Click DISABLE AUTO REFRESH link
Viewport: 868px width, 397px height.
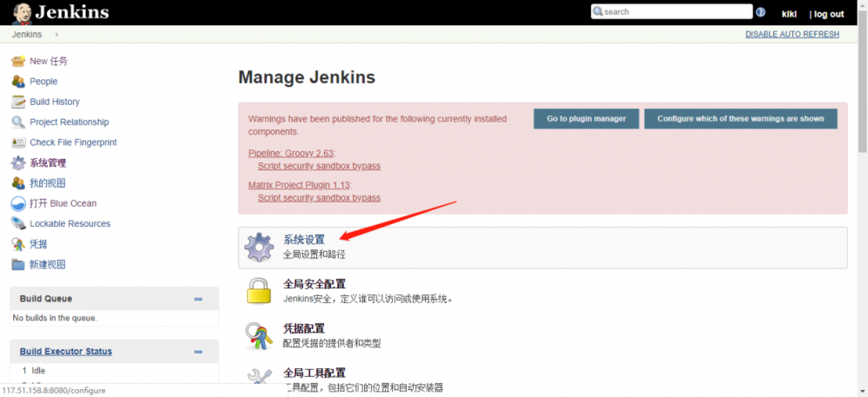click(792, 35)
